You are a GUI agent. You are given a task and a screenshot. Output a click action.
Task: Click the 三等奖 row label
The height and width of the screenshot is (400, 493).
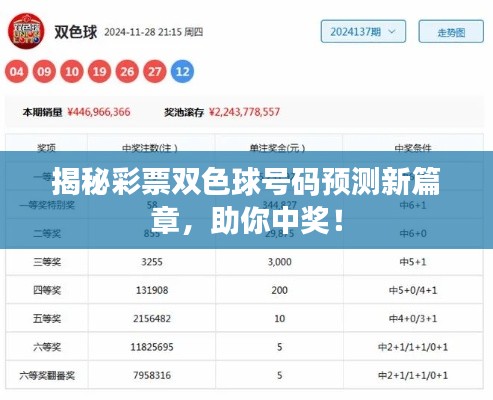[x=47, y=262]
